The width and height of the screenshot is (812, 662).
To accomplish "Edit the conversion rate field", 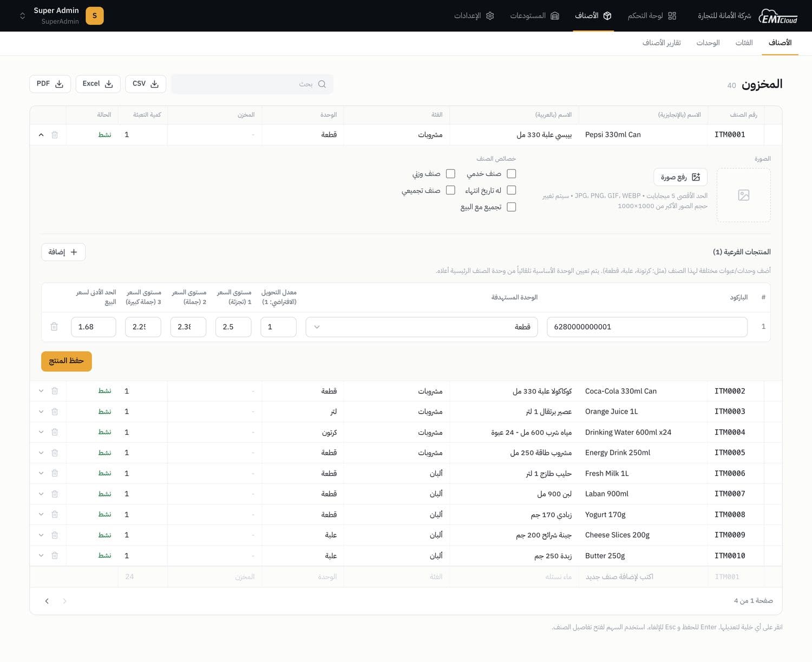I will click(x=278, y=327).
